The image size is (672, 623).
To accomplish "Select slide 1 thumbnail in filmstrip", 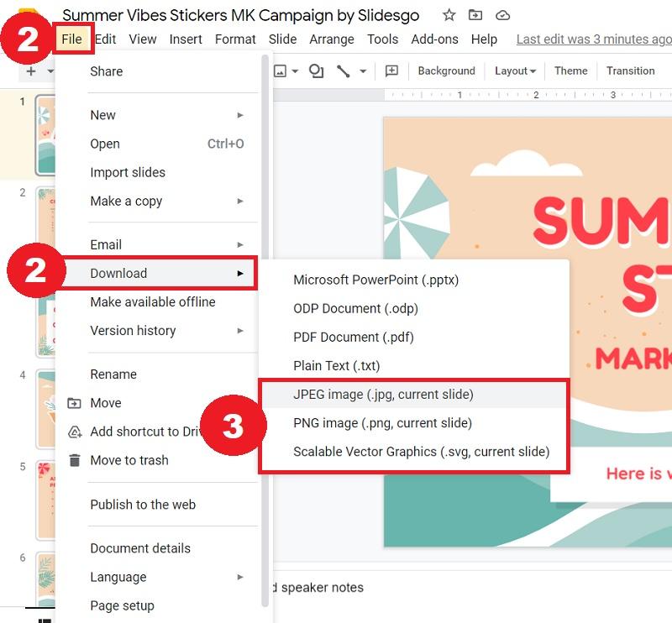I will pos(45,135).
